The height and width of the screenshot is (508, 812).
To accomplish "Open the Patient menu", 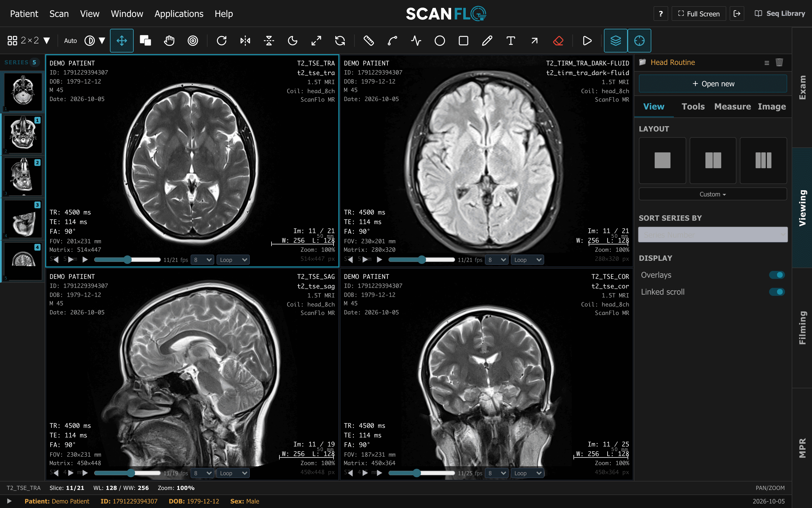I will click(x=24, y=14).
